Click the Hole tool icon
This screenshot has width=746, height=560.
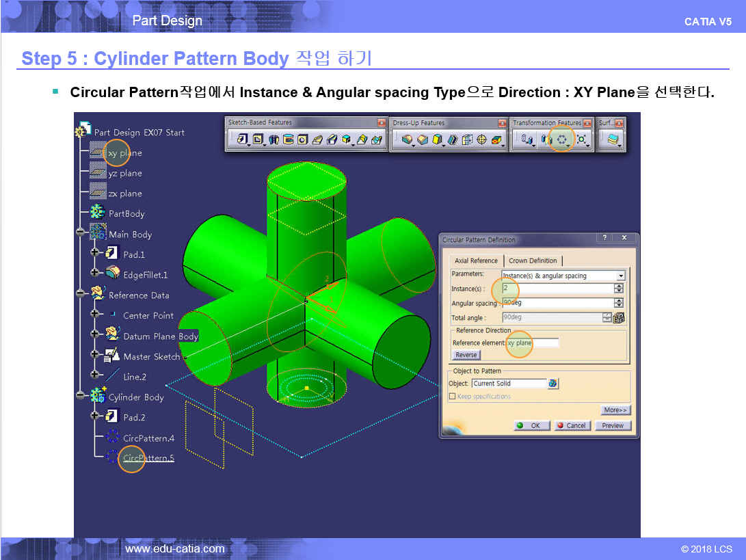tap(302, 139)
